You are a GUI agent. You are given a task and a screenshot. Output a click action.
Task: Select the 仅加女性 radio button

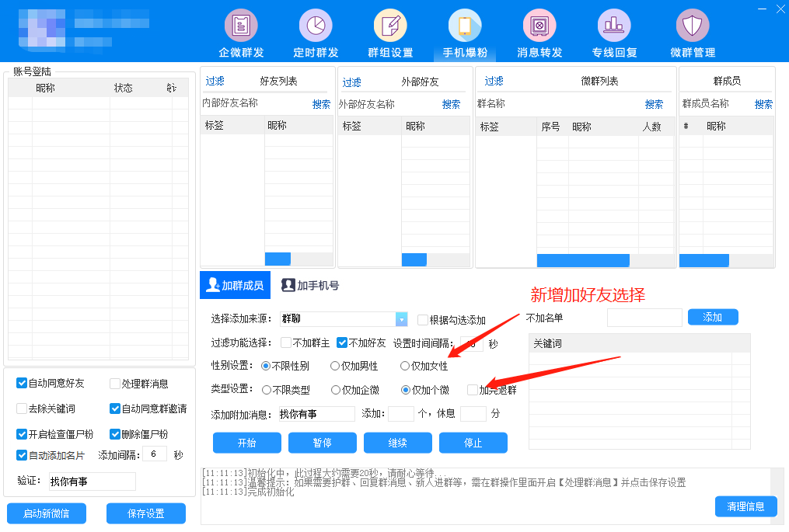(x=405, y=366)
